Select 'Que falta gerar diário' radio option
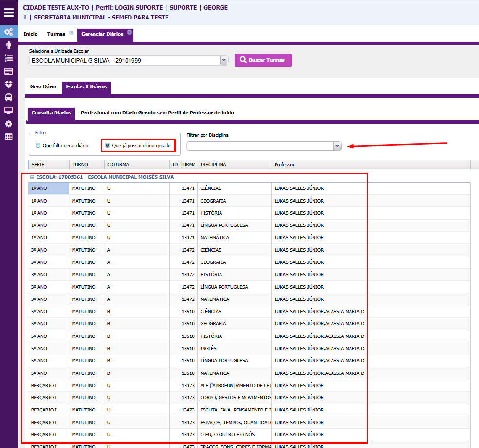479x448 pixels. [38, 145]
